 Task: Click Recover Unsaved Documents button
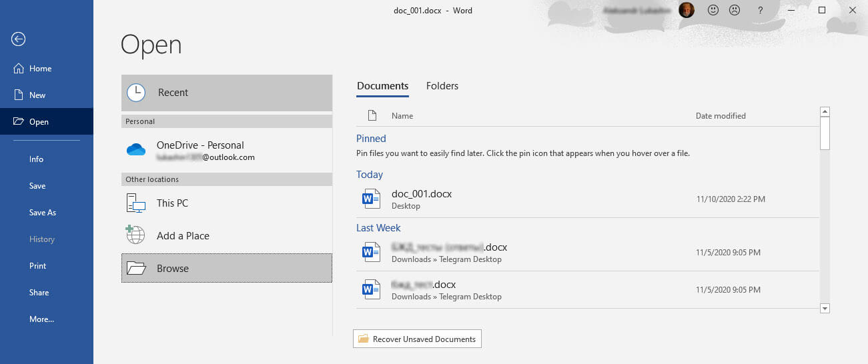pos(417,339)
